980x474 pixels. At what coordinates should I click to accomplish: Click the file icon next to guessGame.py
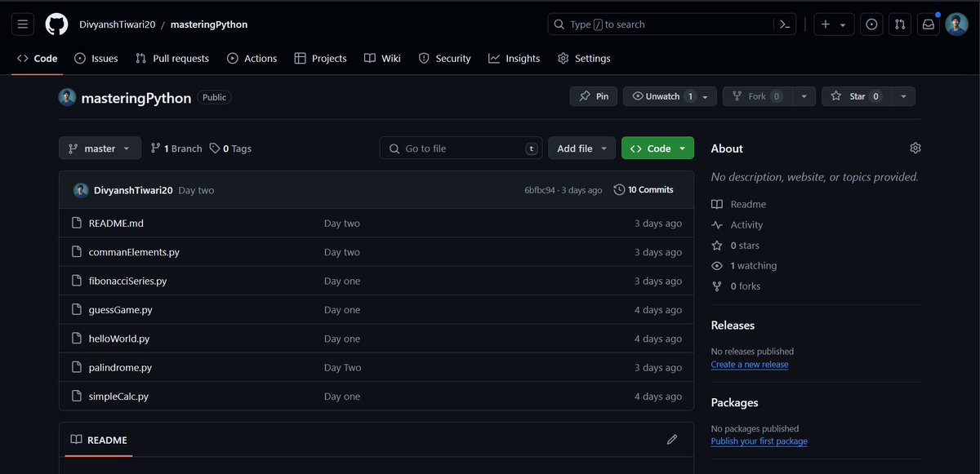pos(76,310)
